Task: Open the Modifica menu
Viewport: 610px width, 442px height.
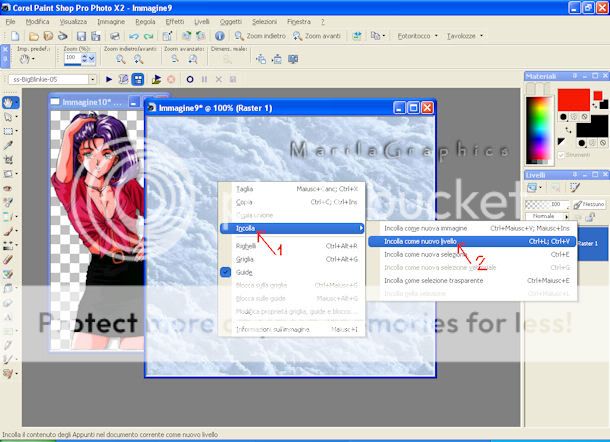Action: coord(37,22)
